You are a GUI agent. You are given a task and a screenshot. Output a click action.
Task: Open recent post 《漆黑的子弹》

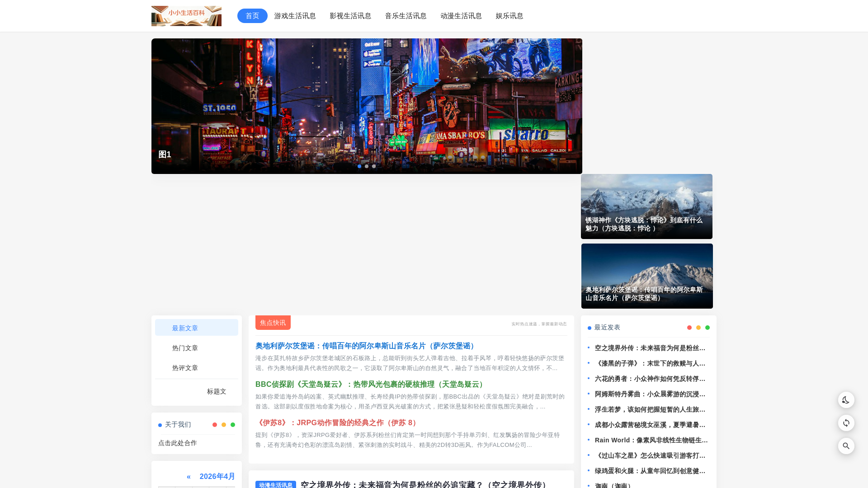(650, 363)
